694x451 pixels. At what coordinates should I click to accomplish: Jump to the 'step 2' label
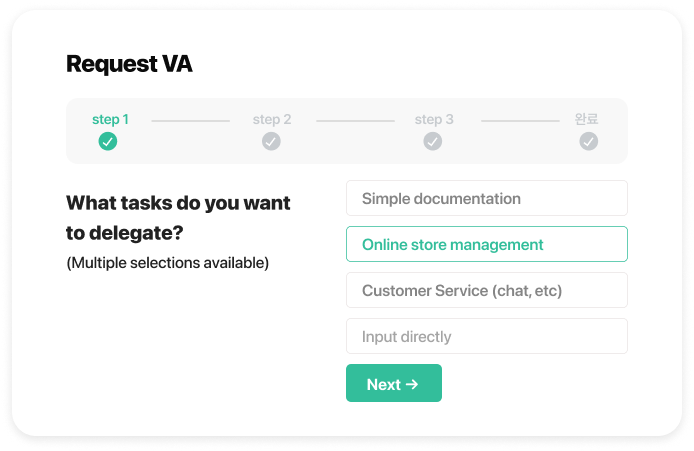(272, 119)
